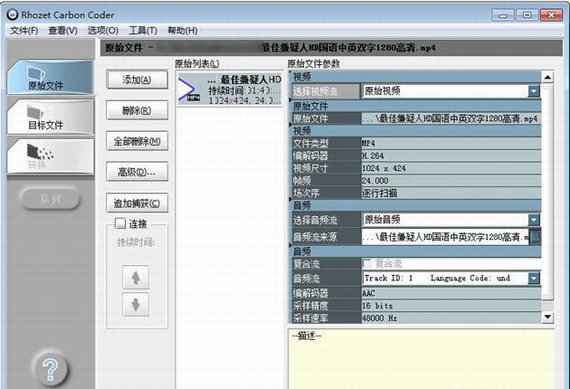Click the 原始文件 path value ending in .mp4
Screen dimensions: 570x389
451,119
